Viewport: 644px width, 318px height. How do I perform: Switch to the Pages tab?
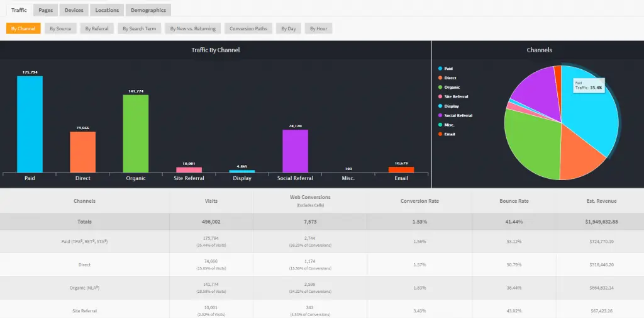45,10
